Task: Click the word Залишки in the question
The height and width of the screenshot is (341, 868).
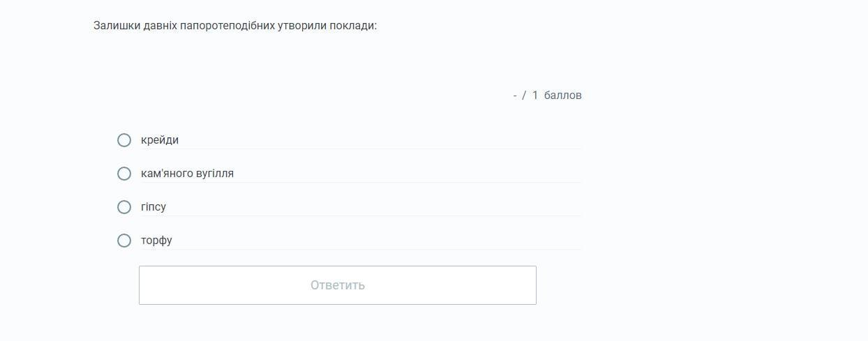Action: coord(114,26)
